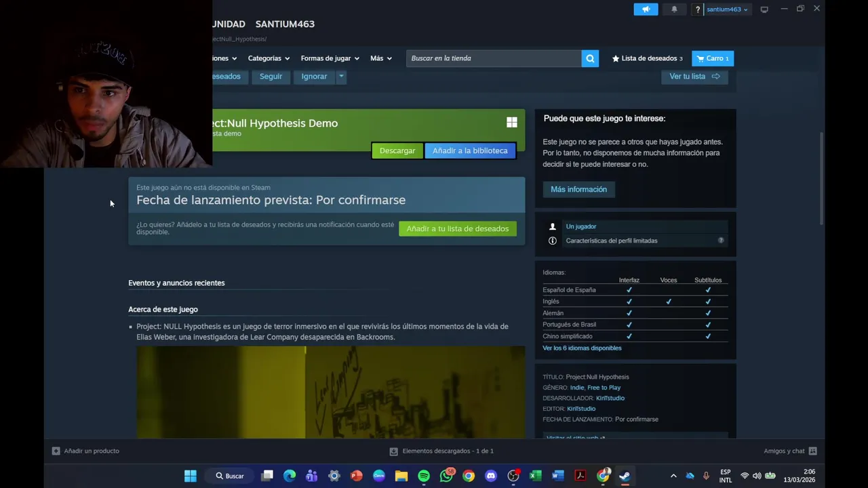Click the downloads icon in bottom bar
The width and height of the screenshot is (868, 488).
393,451
